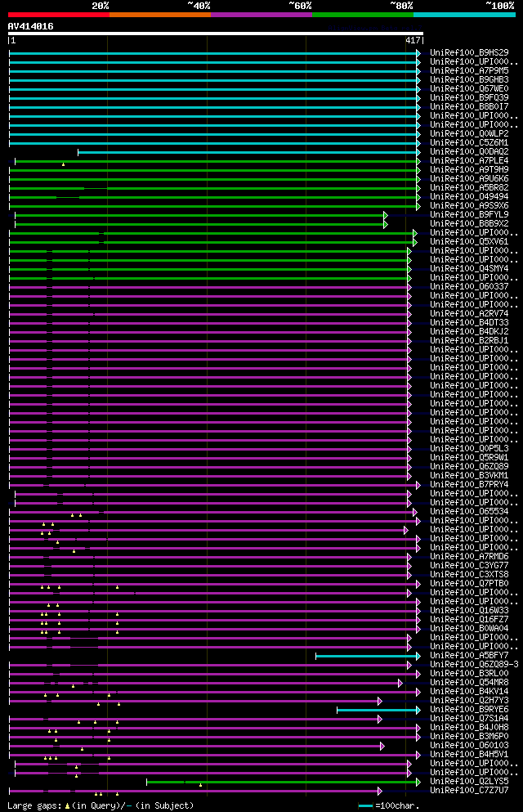Click the UniRef100_B4H5V1 label
The image size is (523, 812).
(469, 755)
